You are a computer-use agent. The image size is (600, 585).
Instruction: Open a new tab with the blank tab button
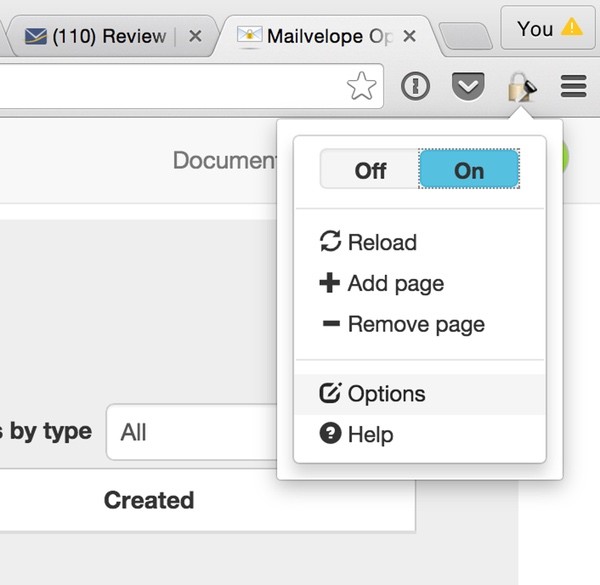[465, 36]
